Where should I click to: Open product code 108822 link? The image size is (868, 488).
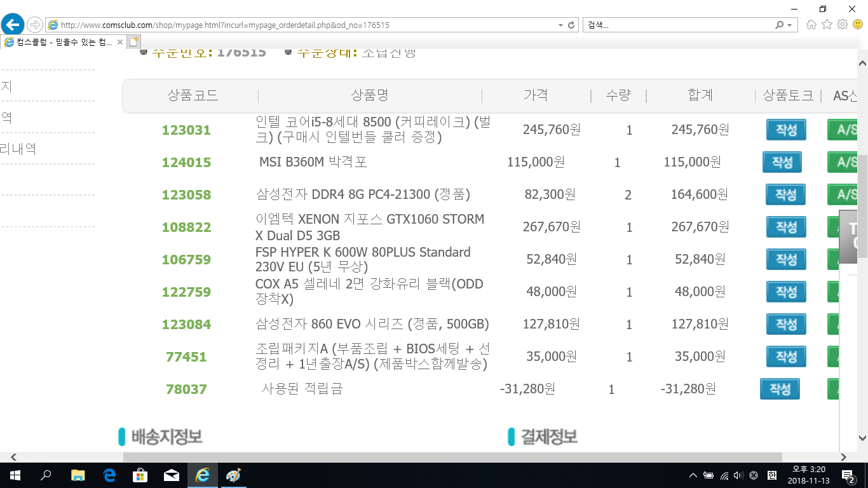click(x=186, y=227)
